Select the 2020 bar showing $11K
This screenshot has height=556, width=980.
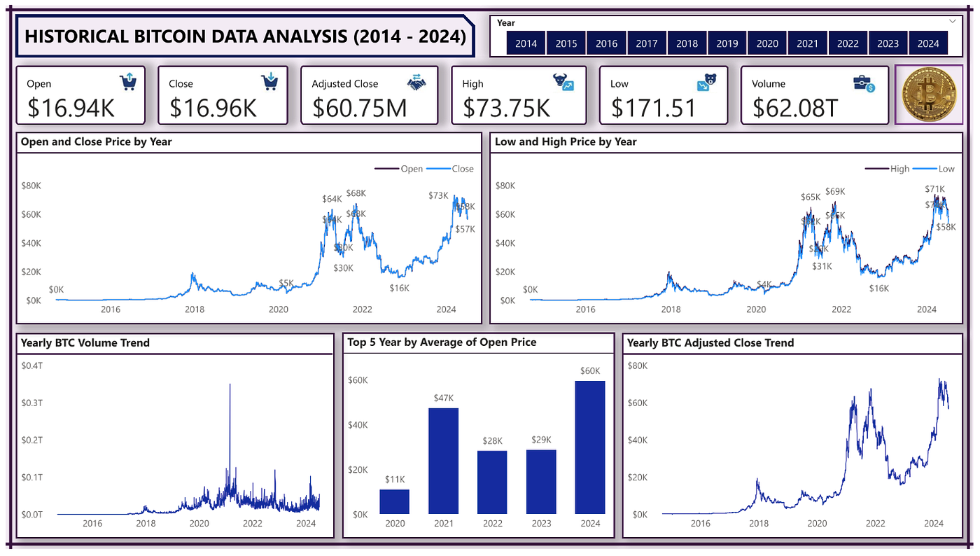point(395,501)
